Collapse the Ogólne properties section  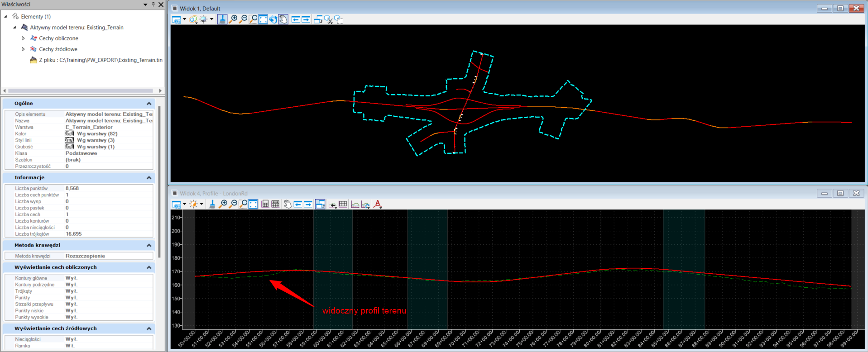[x=149, y=104]
